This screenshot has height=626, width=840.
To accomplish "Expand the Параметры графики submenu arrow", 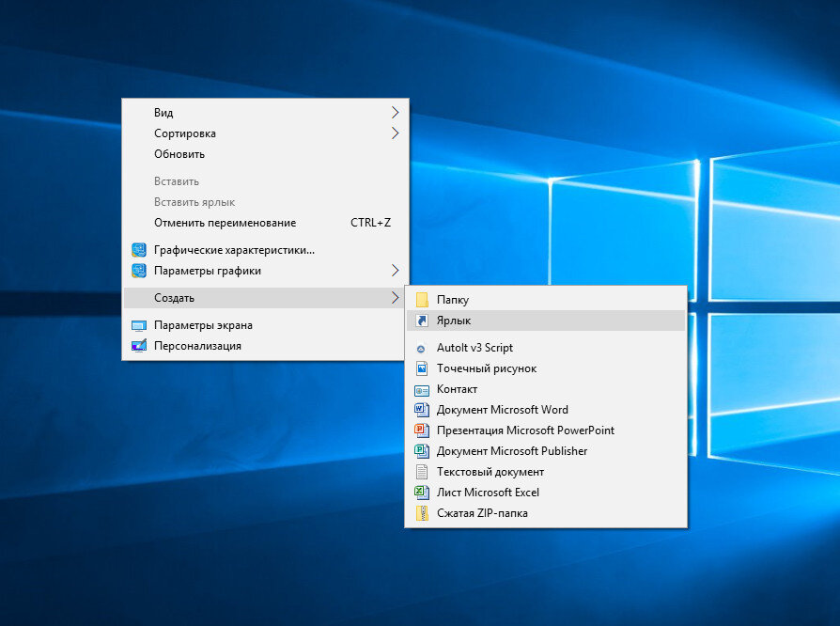I will point(396,271).
